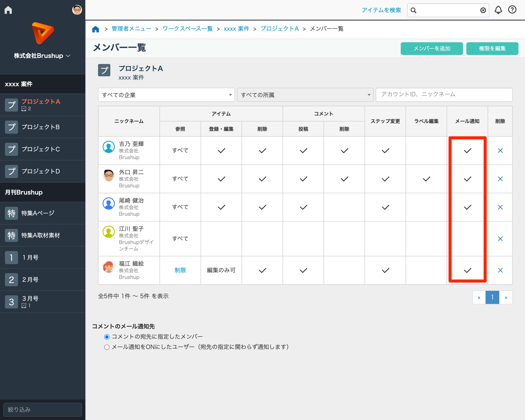
Task: Click the 権限を編集 button
Action: [492, 48]
